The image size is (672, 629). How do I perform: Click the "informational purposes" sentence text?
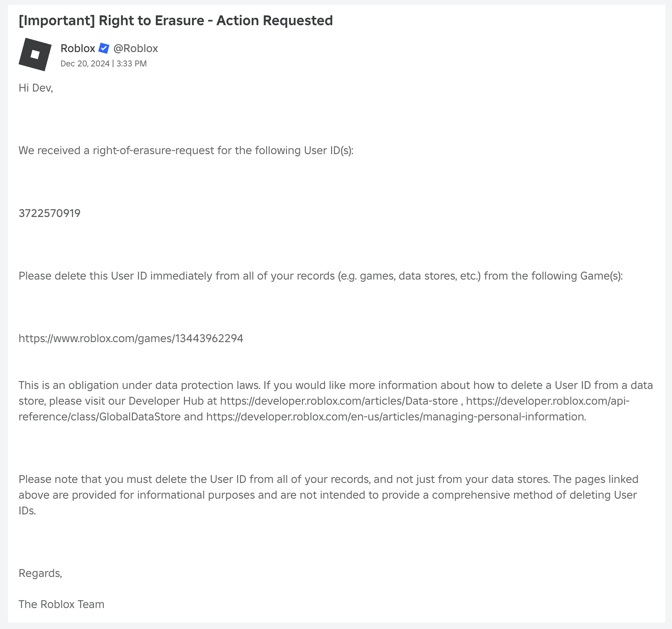[196, 495]
